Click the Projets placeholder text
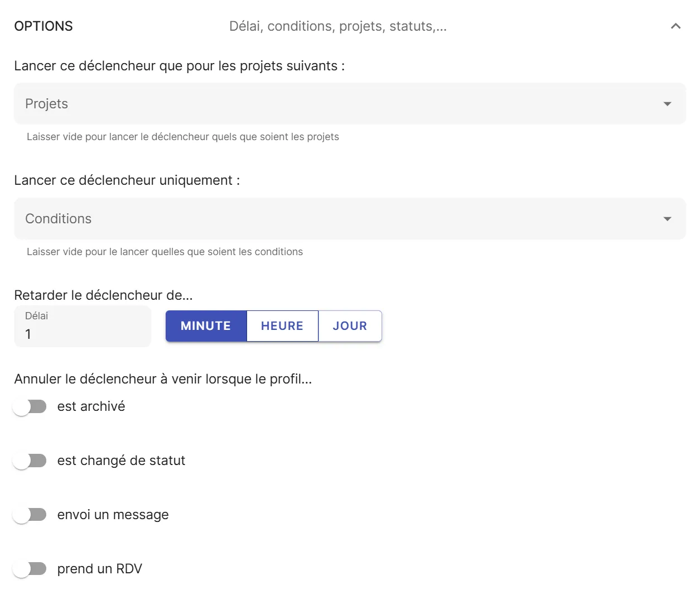The height and width of the screenshot is (604, 700). pyautogui.click(x=47, y=104)
